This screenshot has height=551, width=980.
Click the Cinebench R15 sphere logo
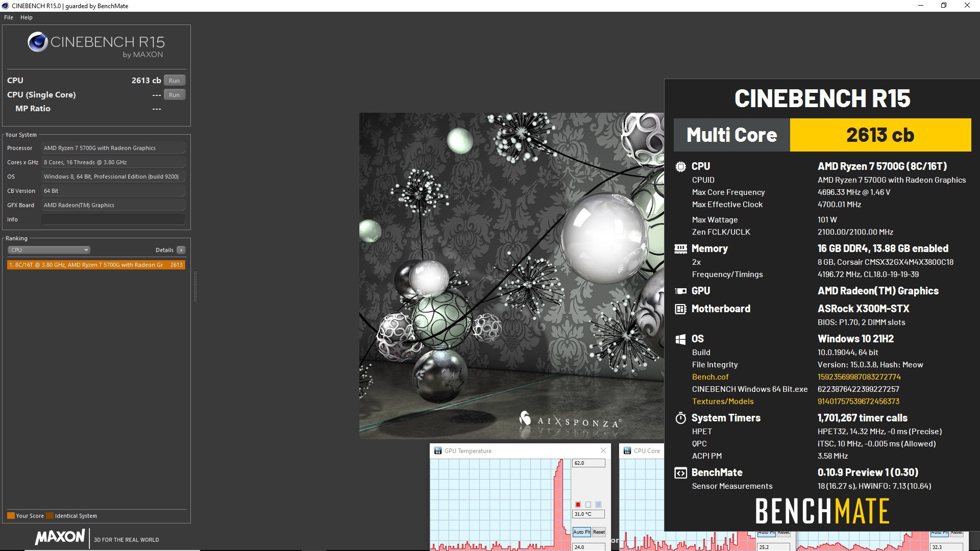[x=37, y=42]
